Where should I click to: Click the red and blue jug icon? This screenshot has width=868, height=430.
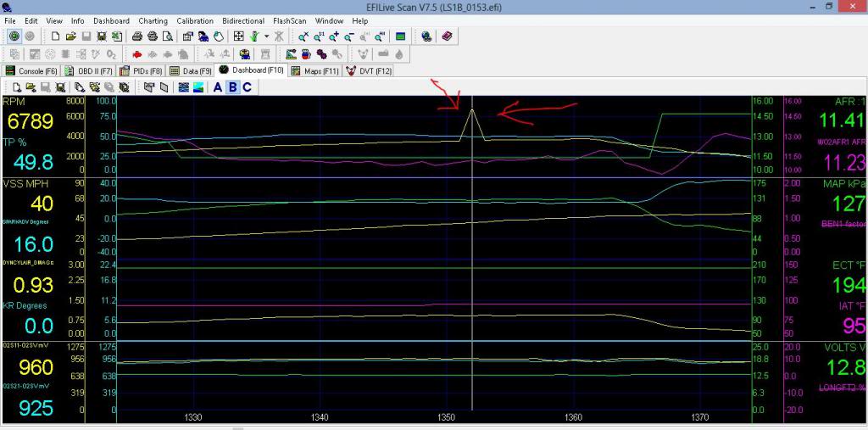pos(305,54)
